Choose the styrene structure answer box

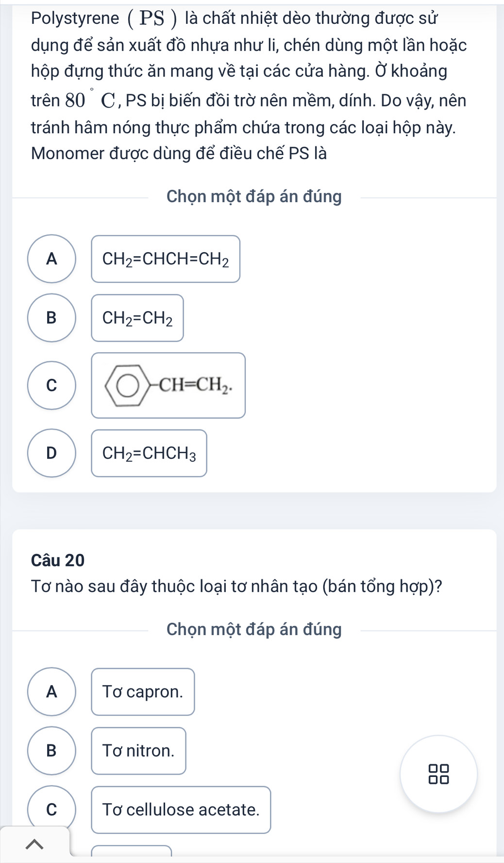point(168,385)
